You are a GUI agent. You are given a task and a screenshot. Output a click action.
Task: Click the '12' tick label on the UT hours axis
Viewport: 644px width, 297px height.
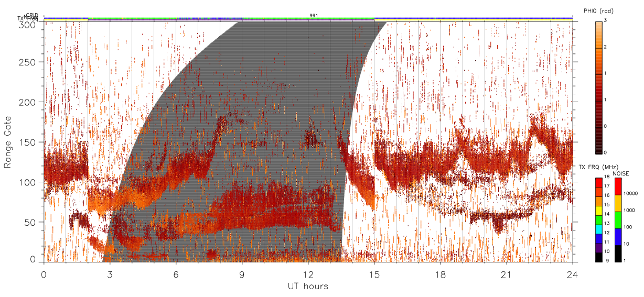(308, 274)
